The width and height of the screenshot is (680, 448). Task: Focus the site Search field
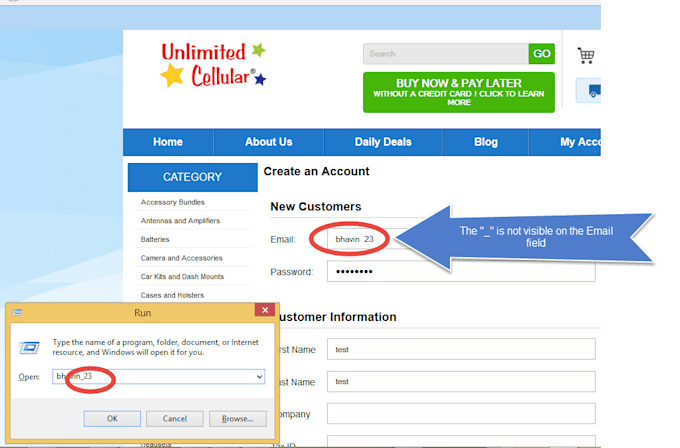tap(446, 54)
